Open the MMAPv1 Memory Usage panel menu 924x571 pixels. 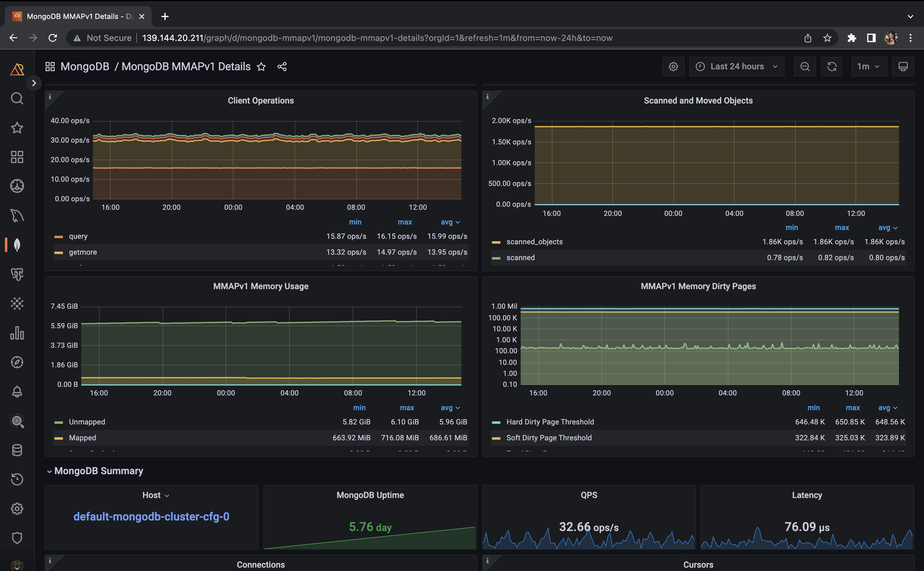pyautogui.click(x=260, y=286)
